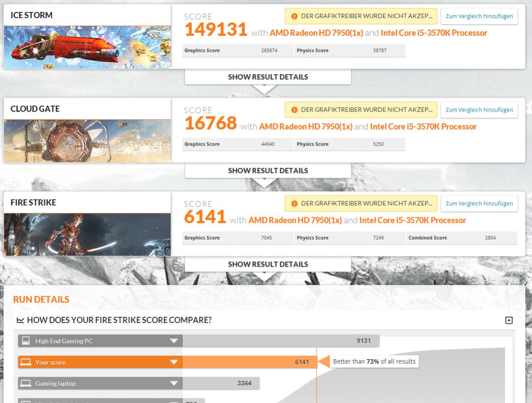
Task: Collapse the Fire Strike score comparison section
Action: (x=509, y=320)
